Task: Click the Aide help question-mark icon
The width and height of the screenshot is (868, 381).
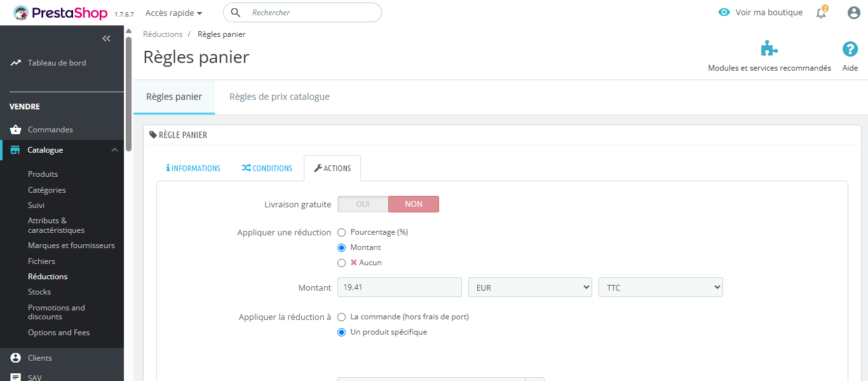Action: [x=850, y=50]
